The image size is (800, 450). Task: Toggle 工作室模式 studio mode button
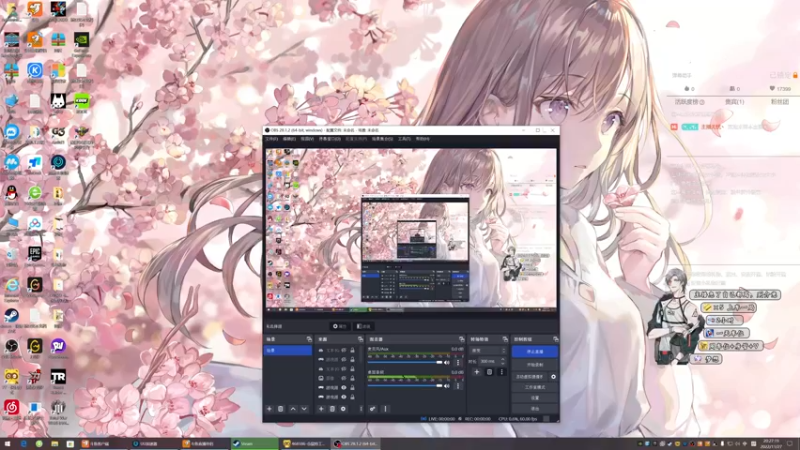tap(535, 387)
